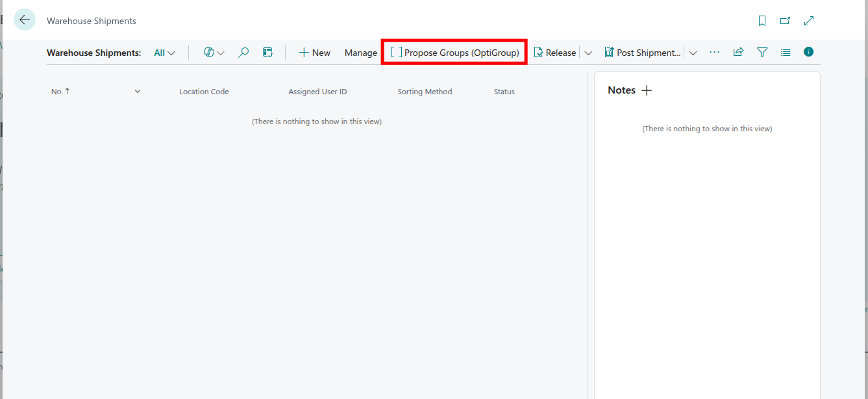Bookmark this Warehouse Shipments page
868x399 pixels.
pos(762,21)
